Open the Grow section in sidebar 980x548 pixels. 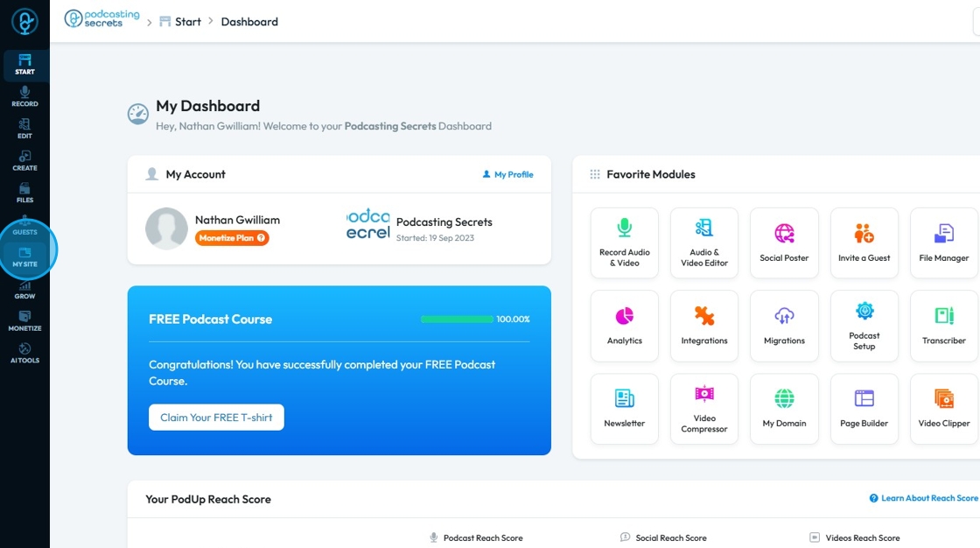click(25, 290)
